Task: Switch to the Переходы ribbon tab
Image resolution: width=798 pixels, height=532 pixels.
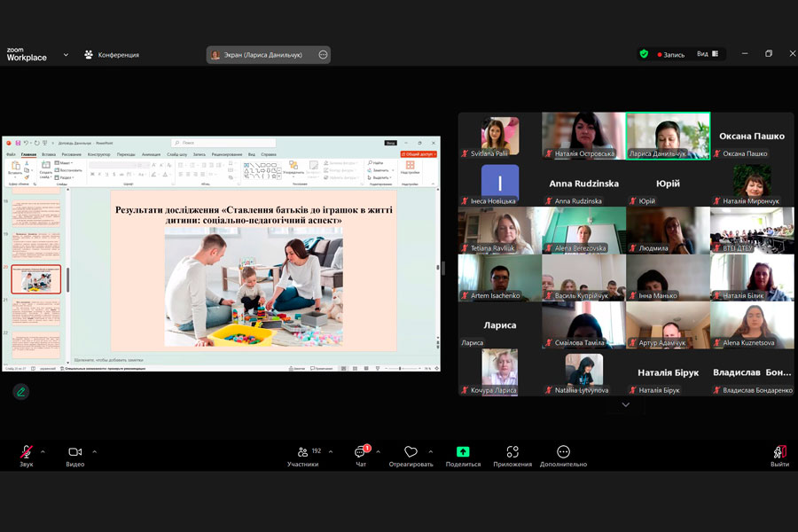Action: pyautogui.click(x=126, y=154)
